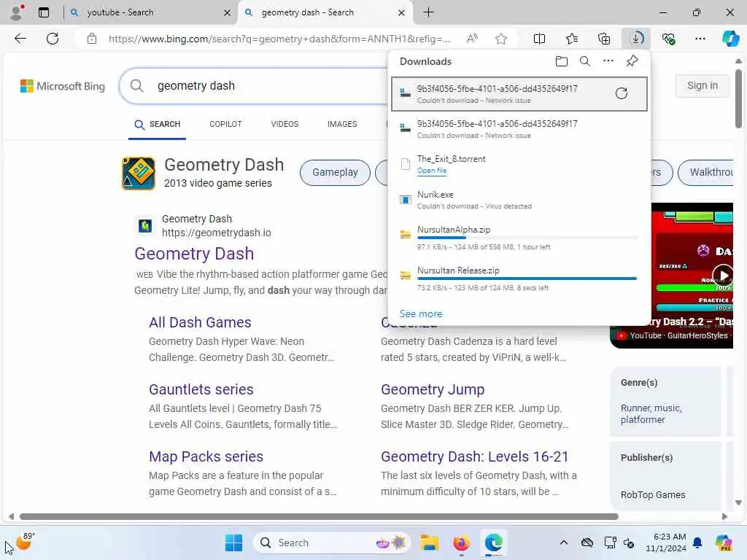Switch to Bing IMAGES tab
Image resolution: width=747 pixels, height=560 pixels.
tap(341, 124)
